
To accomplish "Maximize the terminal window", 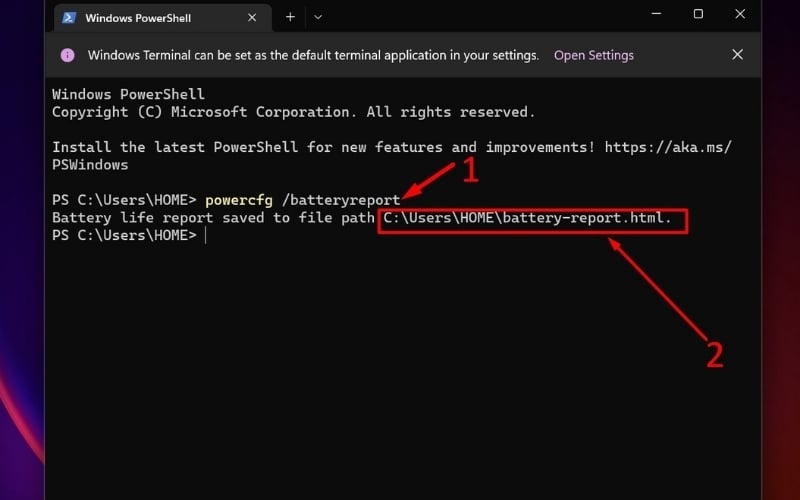I will tap(698, 14).
